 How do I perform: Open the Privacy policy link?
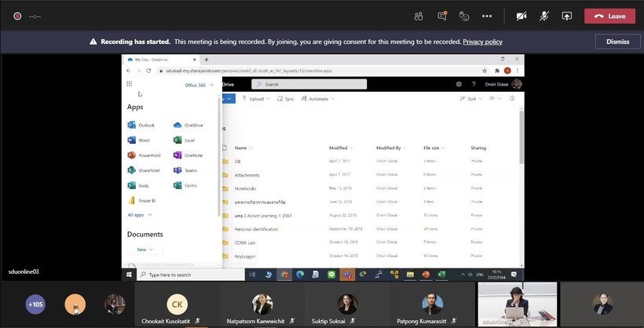482,42
